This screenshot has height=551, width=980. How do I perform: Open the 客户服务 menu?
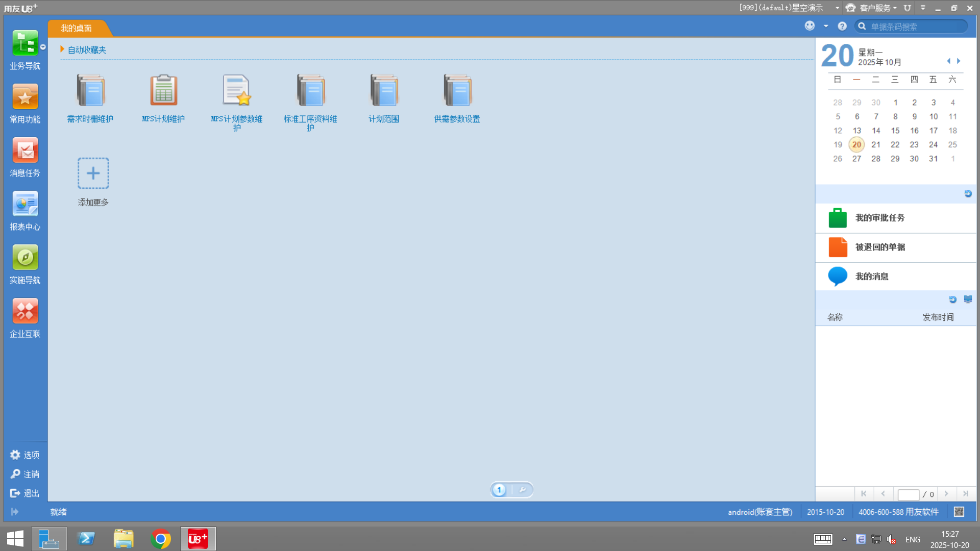pos(874,8)
